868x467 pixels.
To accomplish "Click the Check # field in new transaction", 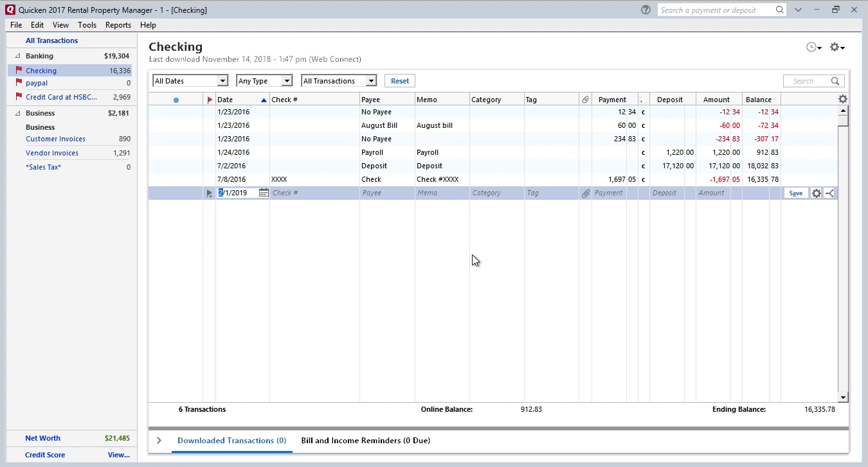I will coord(314,193).
